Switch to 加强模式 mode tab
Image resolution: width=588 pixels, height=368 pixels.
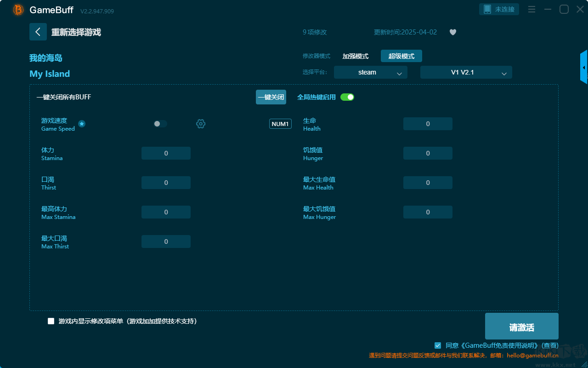tap(355, 56)
